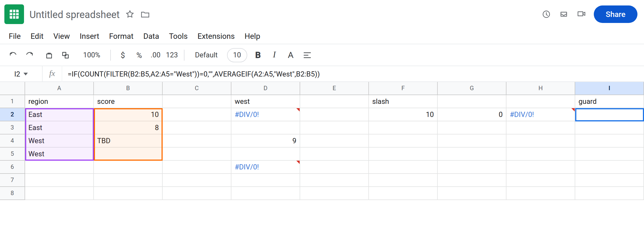Open the text color picker
This screenshot has height=235, width=644.
(291, 55)
